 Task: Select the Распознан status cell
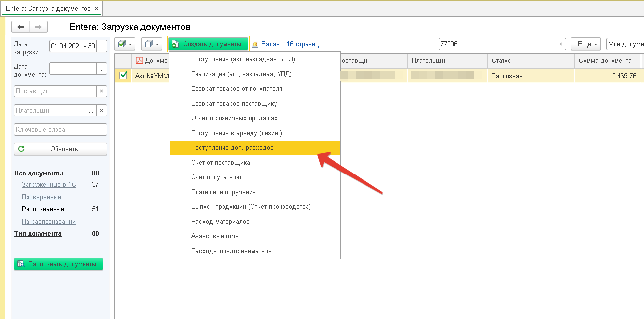point(531,76)
